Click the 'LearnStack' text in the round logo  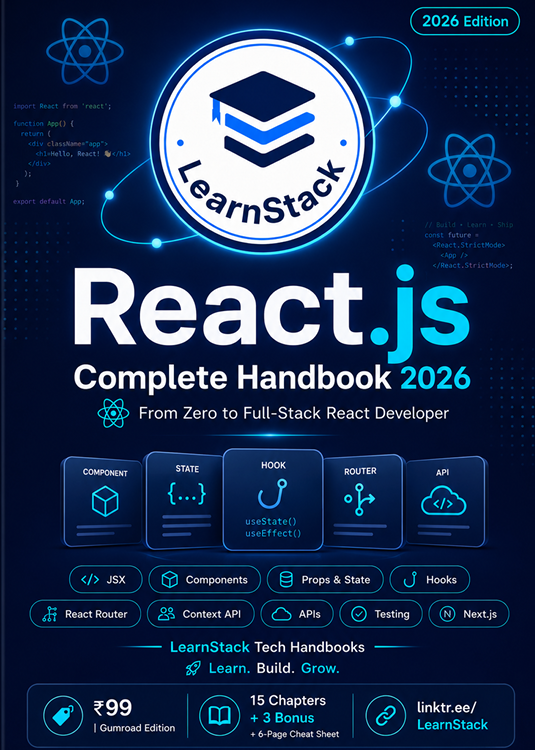[262, 193]
